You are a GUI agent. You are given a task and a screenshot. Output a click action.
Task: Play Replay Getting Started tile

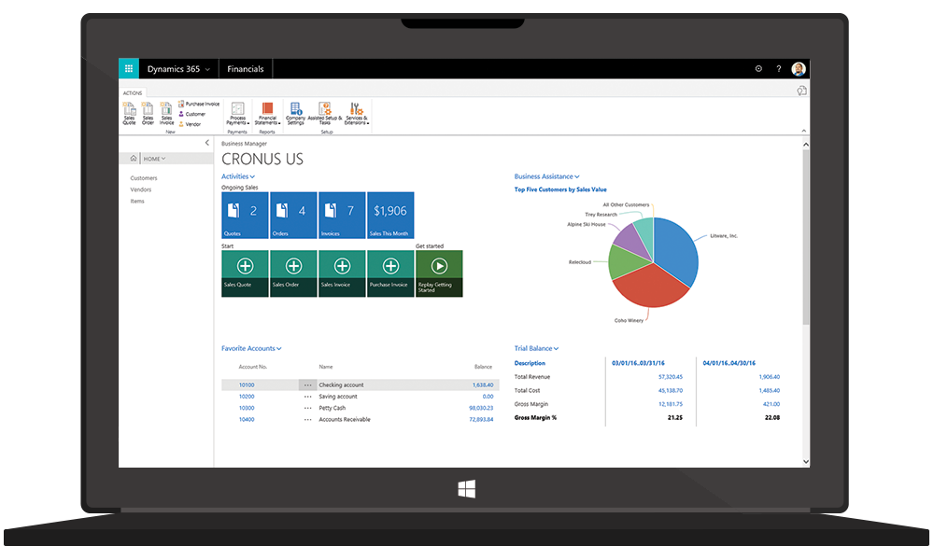(439, 273)
